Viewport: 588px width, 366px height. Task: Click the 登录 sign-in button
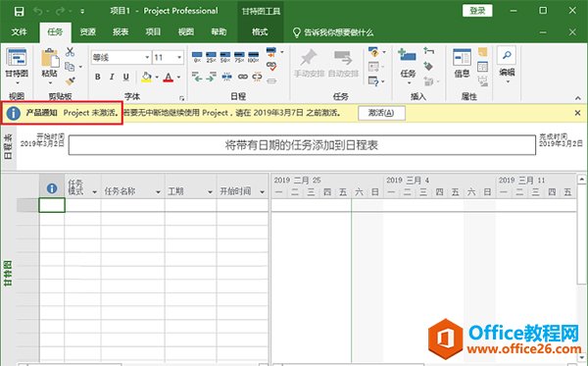(477, 11)
